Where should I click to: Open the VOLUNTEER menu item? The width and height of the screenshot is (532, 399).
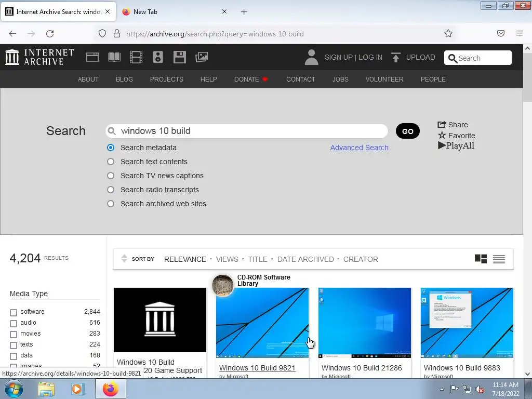pyautogui.click(x=384, y=79)
